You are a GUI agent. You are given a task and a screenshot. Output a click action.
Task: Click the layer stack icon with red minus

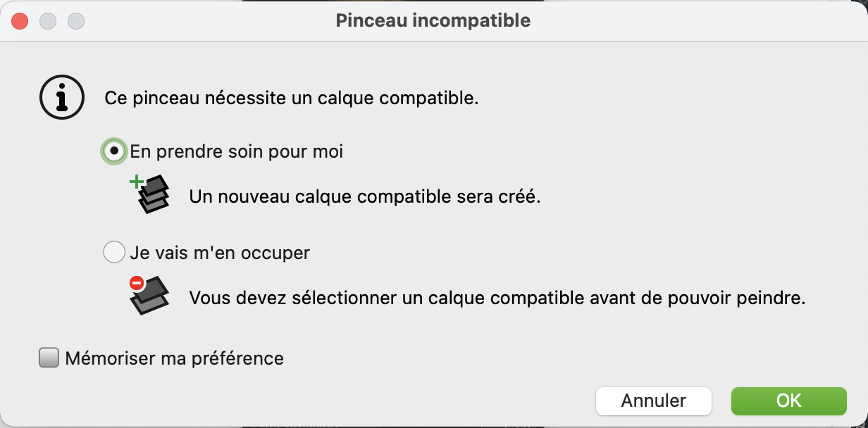tap(151, 295)
